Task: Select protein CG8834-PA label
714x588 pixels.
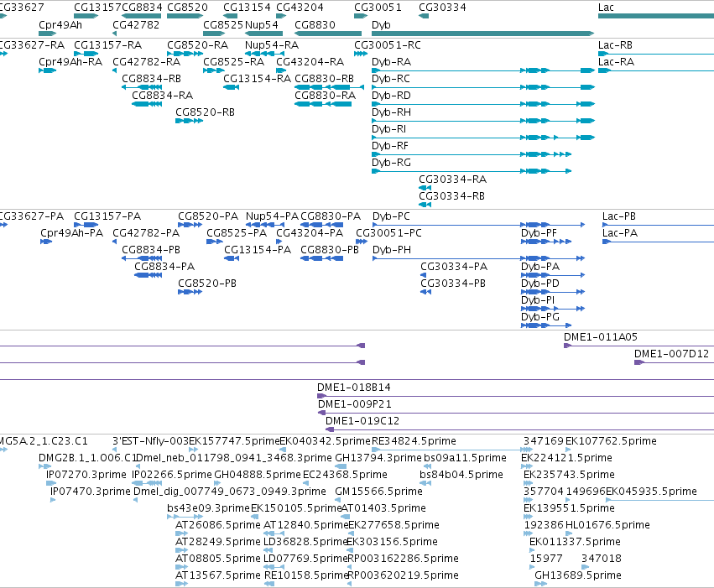Action: [x=164, y=266]
